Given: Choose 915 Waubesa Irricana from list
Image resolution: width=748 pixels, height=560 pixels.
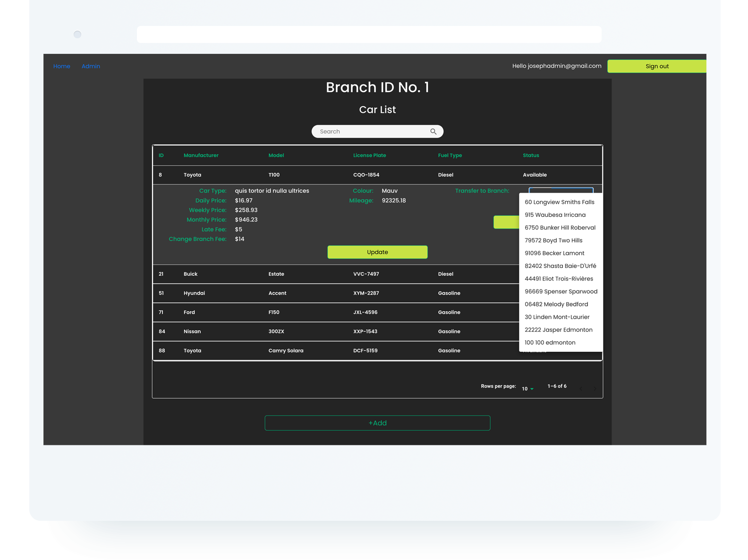Looking at the screenshot, I should (555, 215).
